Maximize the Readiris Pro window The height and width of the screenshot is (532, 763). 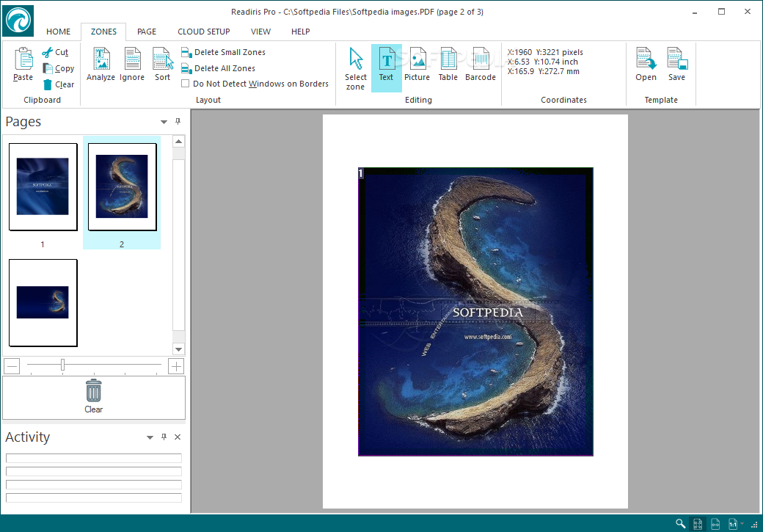click(x=722, y=12)
